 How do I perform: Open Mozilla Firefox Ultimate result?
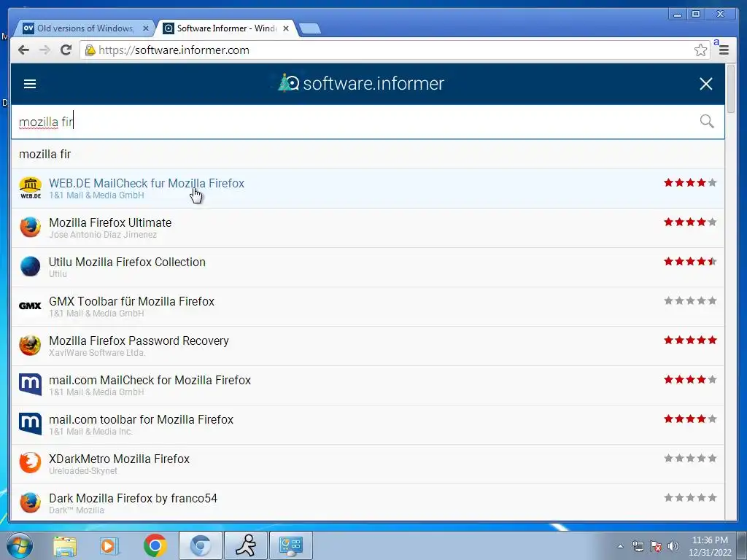click(x=368, y=227)
